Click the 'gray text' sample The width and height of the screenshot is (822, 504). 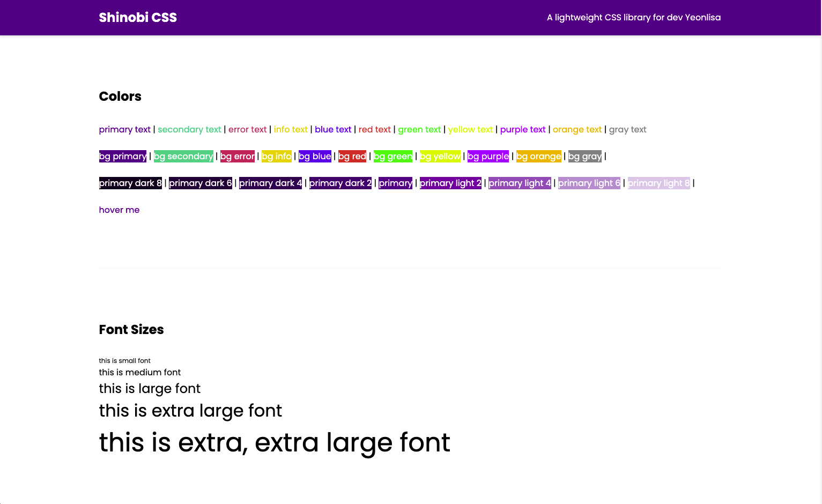627,129
